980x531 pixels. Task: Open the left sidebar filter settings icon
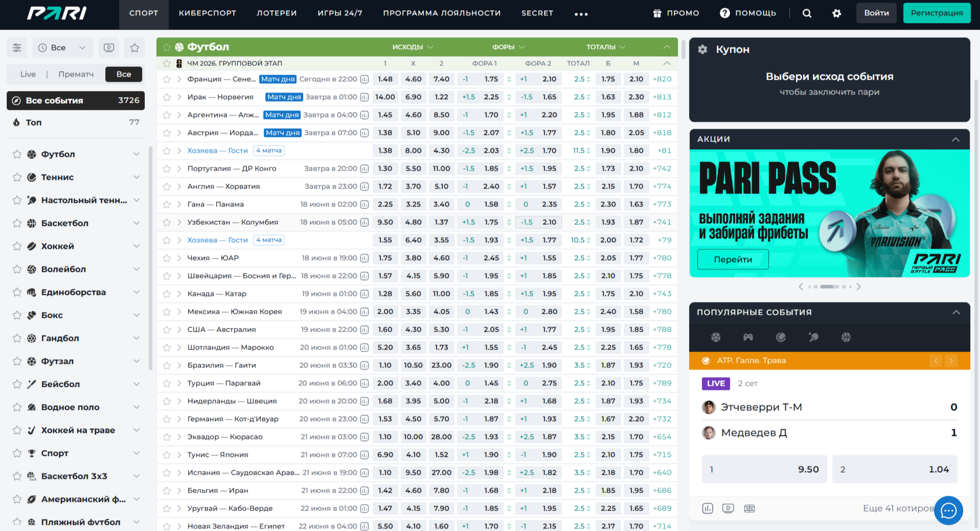pos(17,48)
